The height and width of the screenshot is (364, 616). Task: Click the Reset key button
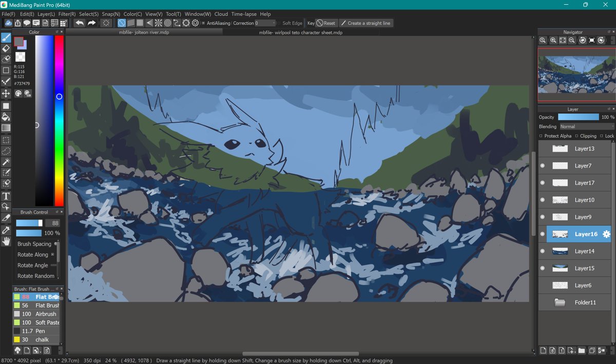coord(326,23)
